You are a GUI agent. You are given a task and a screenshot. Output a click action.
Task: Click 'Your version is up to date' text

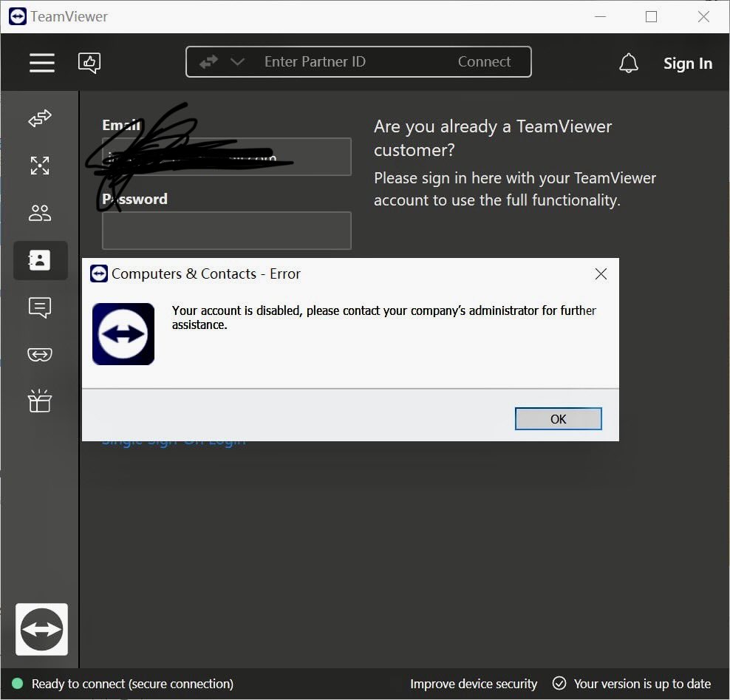(642, 684)
